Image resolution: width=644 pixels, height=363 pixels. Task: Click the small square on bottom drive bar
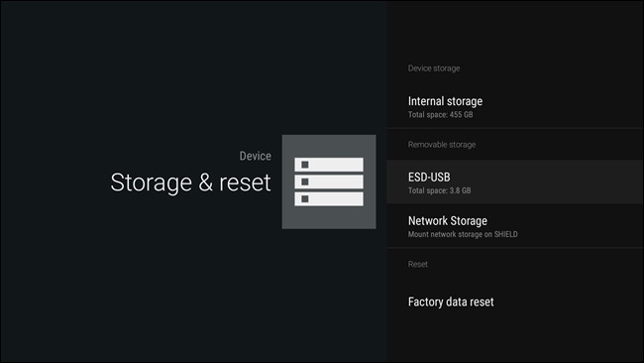pyautogui.click(x=305, y=199)
